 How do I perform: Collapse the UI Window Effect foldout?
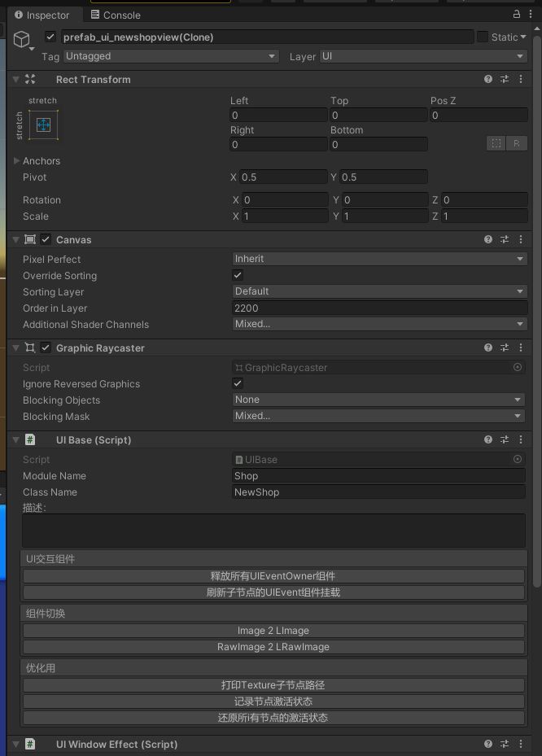click(x=16, y=744)
